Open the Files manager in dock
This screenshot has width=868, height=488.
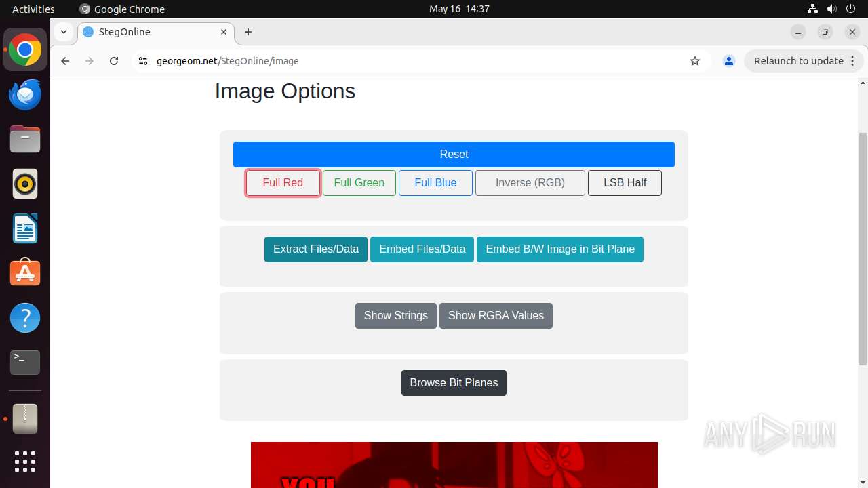(x=25, y=140)
